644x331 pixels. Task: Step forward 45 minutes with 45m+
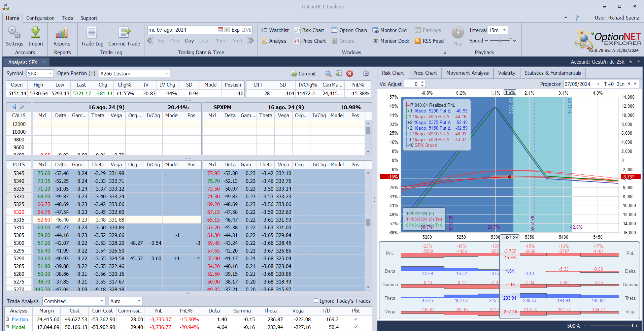point(222,41)
